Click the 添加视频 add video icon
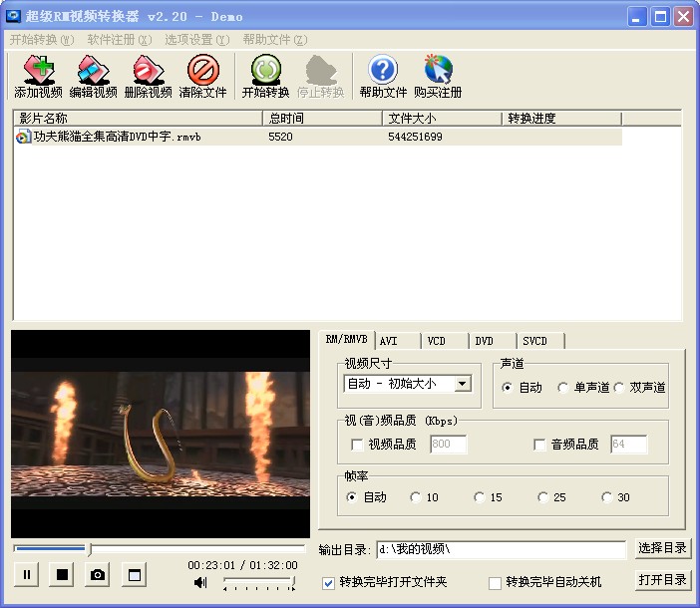The width and height of the screenshot is (700, 608). [39, 76]
